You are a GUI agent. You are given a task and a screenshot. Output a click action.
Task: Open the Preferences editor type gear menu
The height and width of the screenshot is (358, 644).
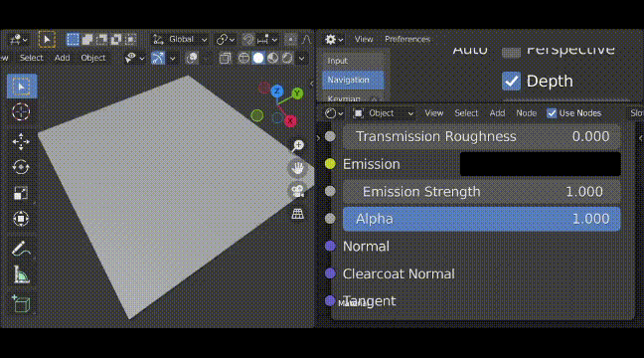coord(334,40)
